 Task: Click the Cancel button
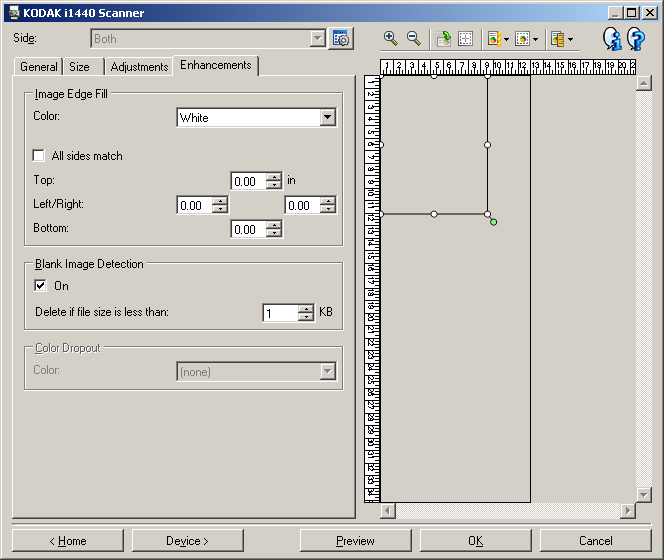pos(595,541)
